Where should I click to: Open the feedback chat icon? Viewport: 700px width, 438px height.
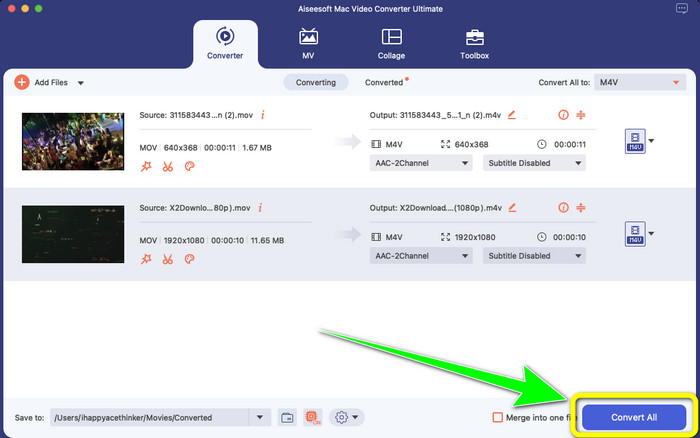click(x=682, y=8)
